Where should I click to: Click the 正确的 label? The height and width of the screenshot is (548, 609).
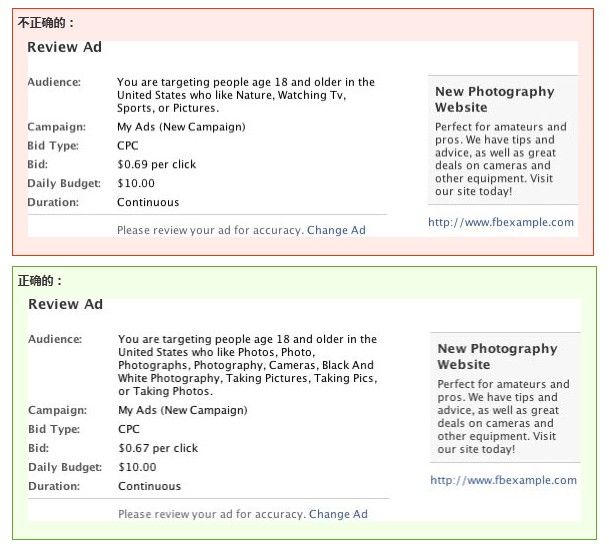(x=40, y=281)
